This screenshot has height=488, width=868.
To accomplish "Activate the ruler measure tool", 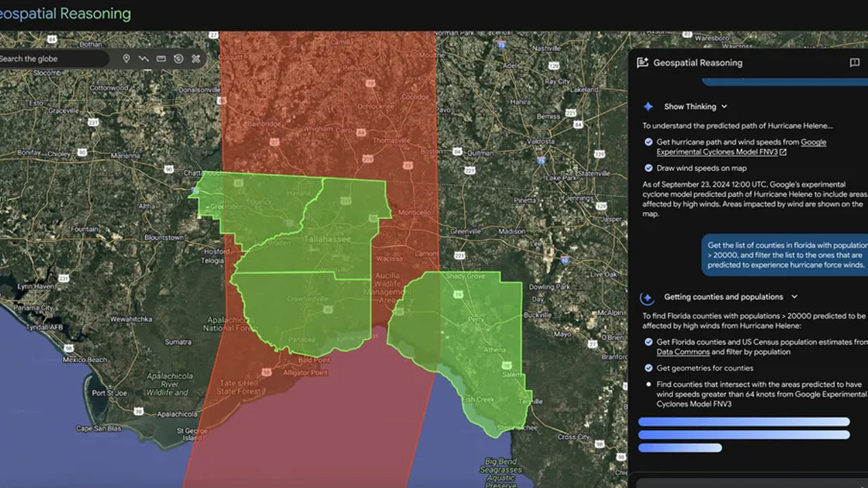I will click(x=161, y=59).
